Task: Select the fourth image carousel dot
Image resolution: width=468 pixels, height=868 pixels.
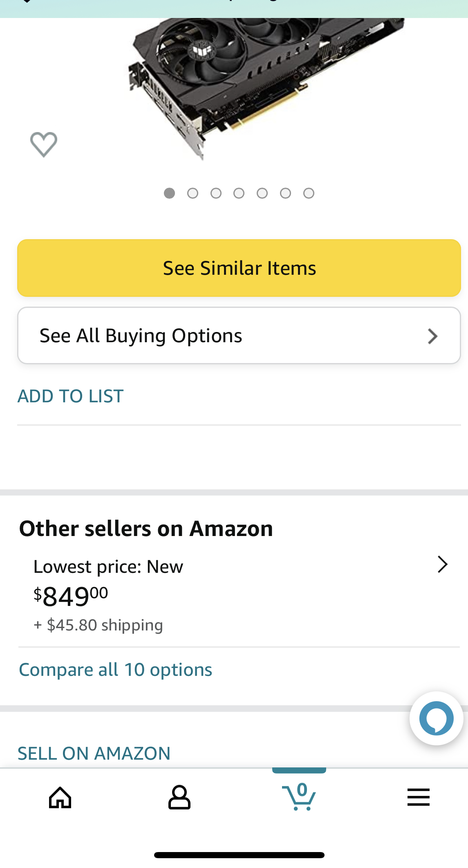Action: 239,193
